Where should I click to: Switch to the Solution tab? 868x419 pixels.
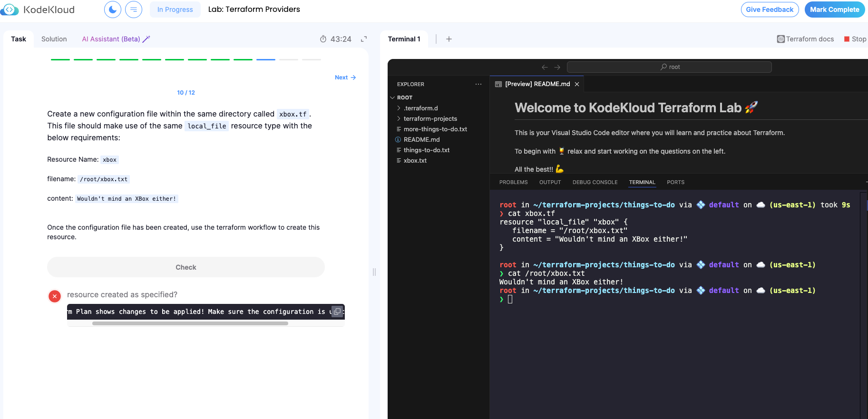[54, 39]
